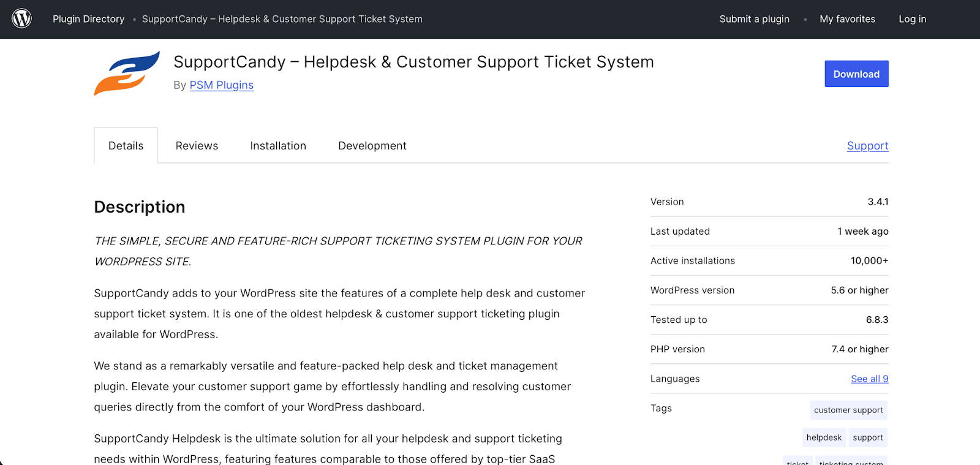Switch to the Reviews tab
The image size is (980, 465).
coord(196,145)
